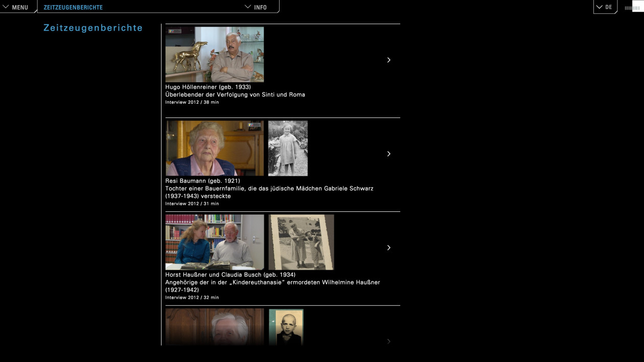Click the arrow next to Resi Baumann
The image size is (644, 362).
pyautogui.click(x=388, y=154)
